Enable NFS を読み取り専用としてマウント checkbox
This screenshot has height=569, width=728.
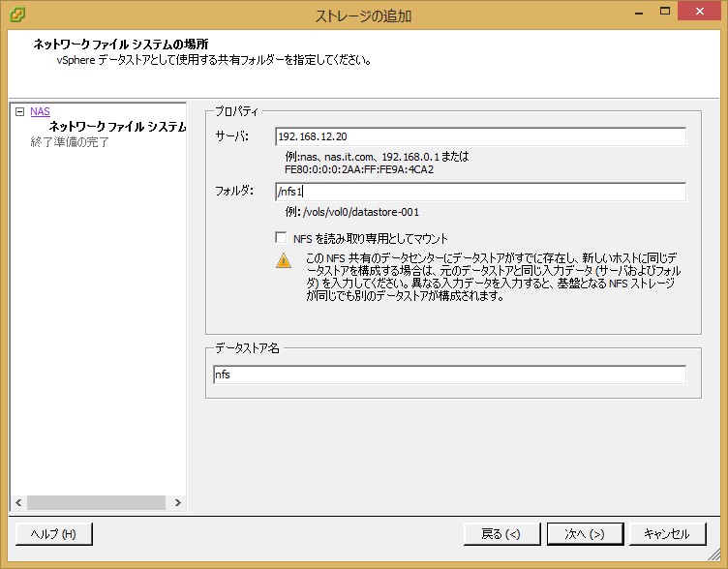click(x=281, y=238)
